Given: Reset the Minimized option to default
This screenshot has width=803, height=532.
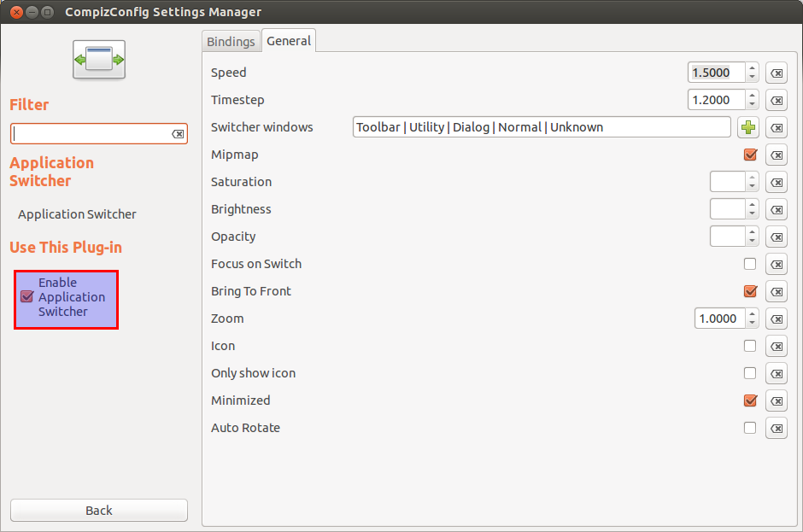Looking at the screenshot, I should (777, 400).
